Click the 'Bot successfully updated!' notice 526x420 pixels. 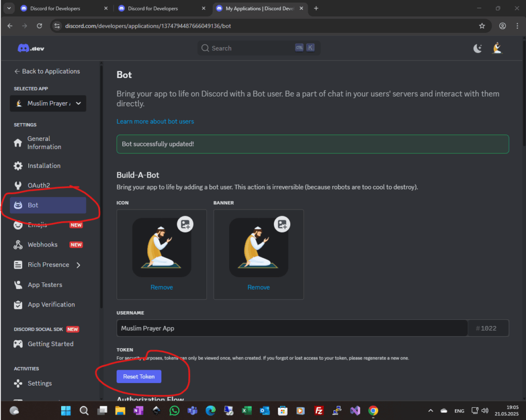[x=313, y=144]
